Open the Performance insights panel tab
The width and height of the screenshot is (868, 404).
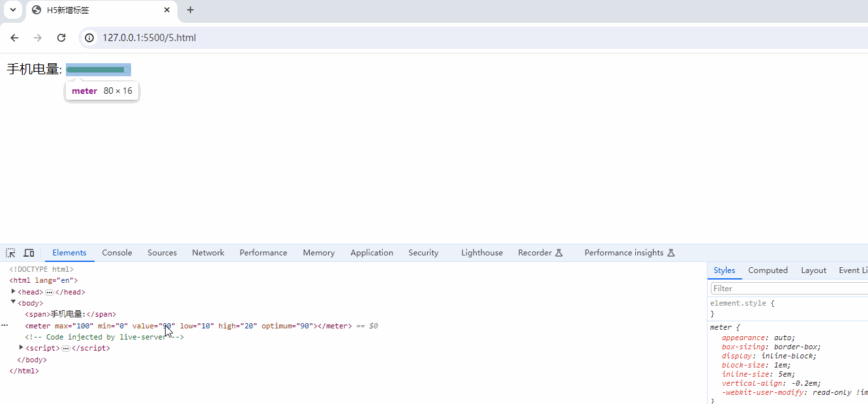click(x=629, y=253)
